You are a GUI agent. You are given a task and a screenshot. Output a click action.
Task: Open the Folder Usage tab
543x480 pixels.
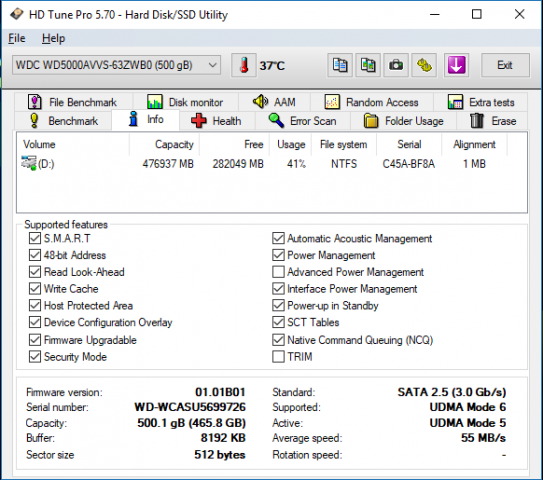tap(403, 121)
